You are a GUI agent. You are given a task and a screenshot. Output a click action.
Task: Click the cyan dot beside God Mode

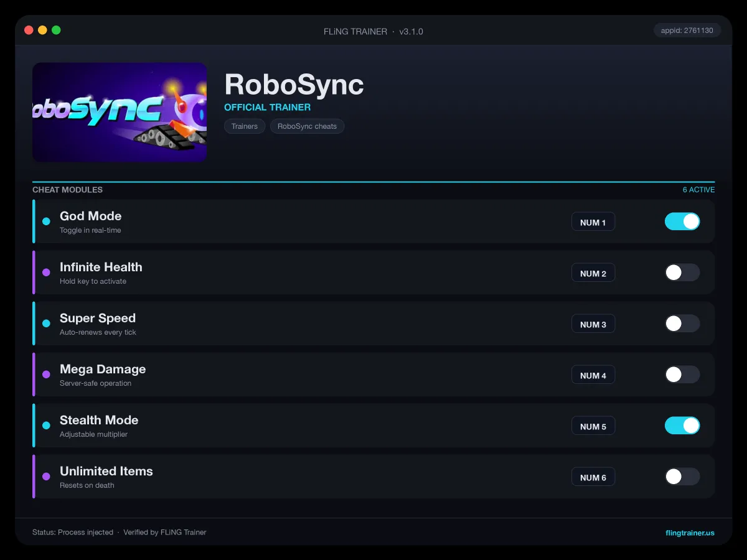point(46,222)
